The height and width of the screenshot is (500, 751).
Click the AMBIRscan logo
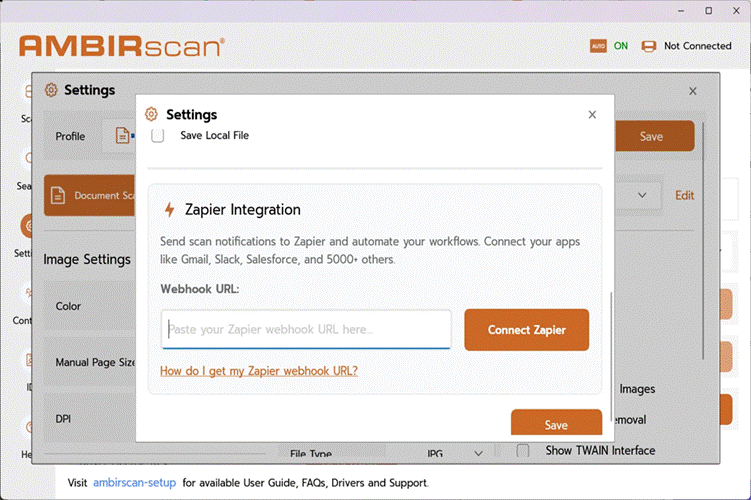coord(122,46)
